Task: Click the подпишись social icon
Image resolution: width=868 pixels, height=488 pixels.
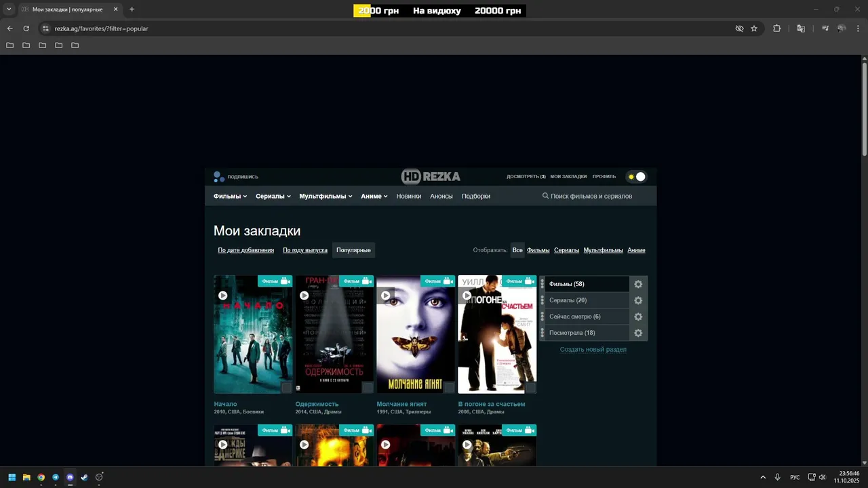Action: coord(219,177)
